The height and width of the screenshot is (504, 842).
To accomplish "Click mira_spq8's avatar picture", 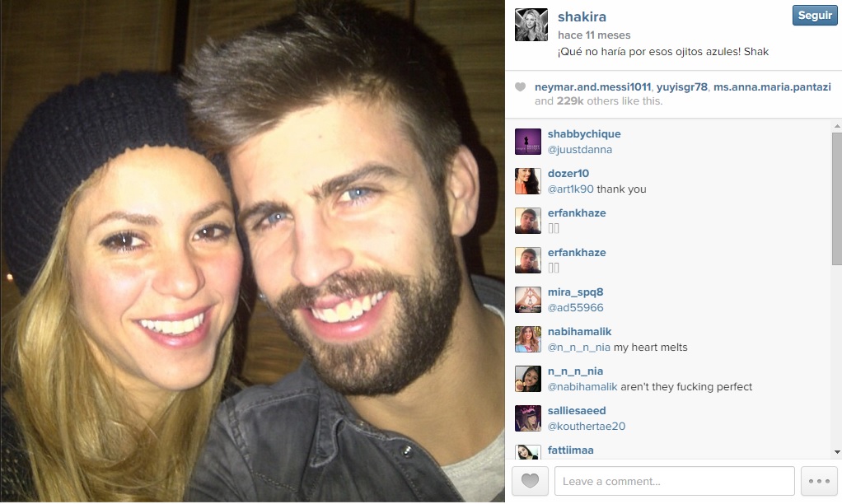I will pyautogui.click(x=528, y=300).
